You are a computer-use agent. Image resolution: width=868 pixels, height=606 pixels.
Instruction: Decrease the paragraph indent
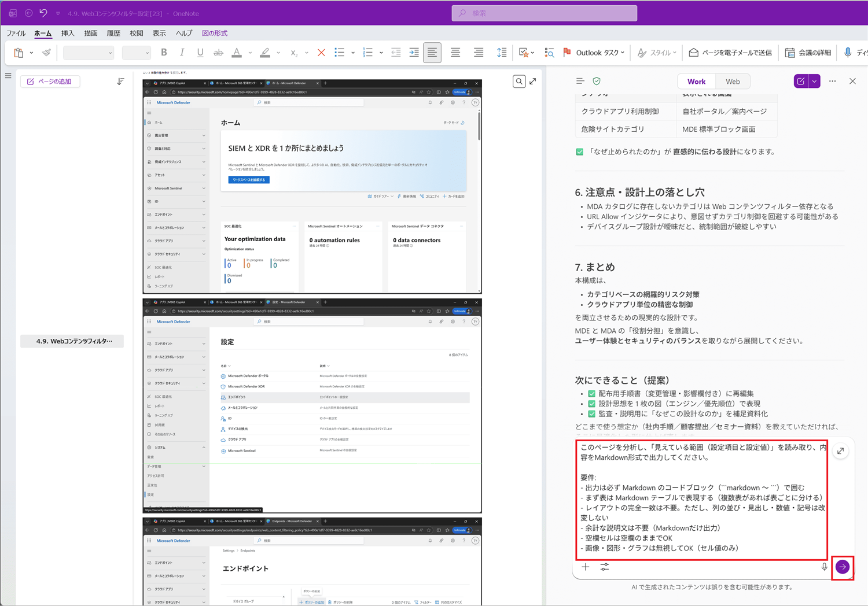396,53
